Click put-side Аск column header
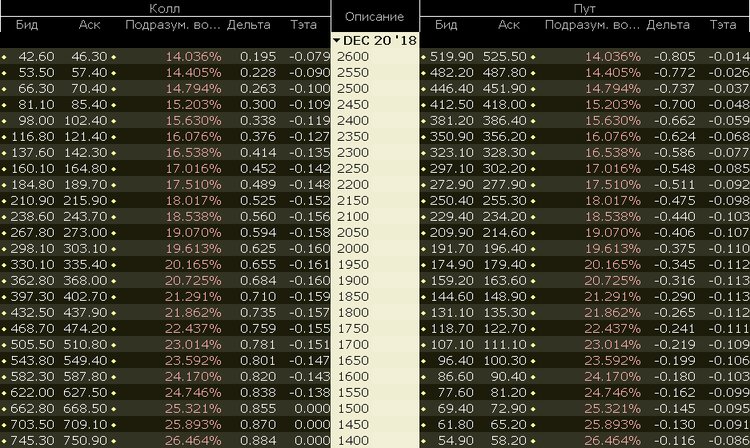This screenshot has height=448, width=750. click(508, 25)
